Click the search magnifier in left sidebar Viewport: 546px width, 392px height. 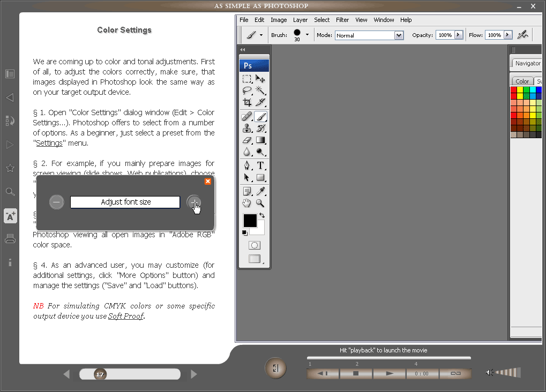[x=10, y=192]
